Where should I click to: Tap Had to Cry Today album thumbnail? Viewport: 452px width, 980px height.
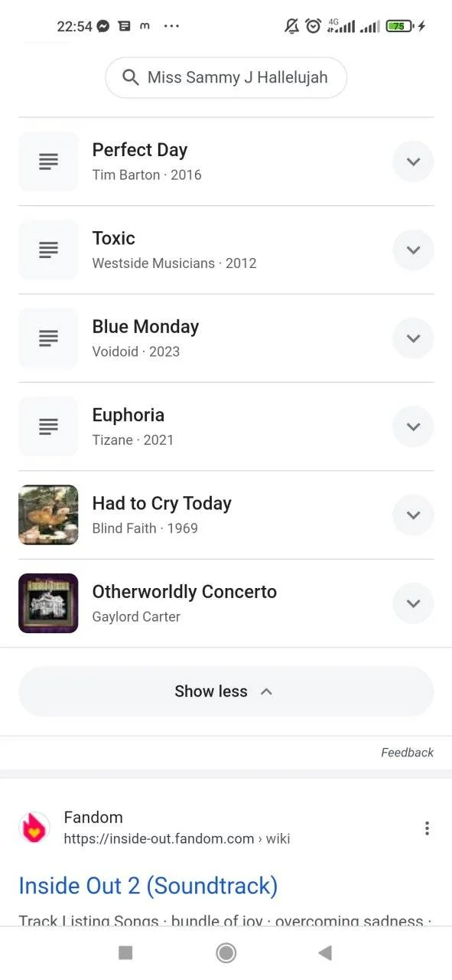[x=48, y=514]
